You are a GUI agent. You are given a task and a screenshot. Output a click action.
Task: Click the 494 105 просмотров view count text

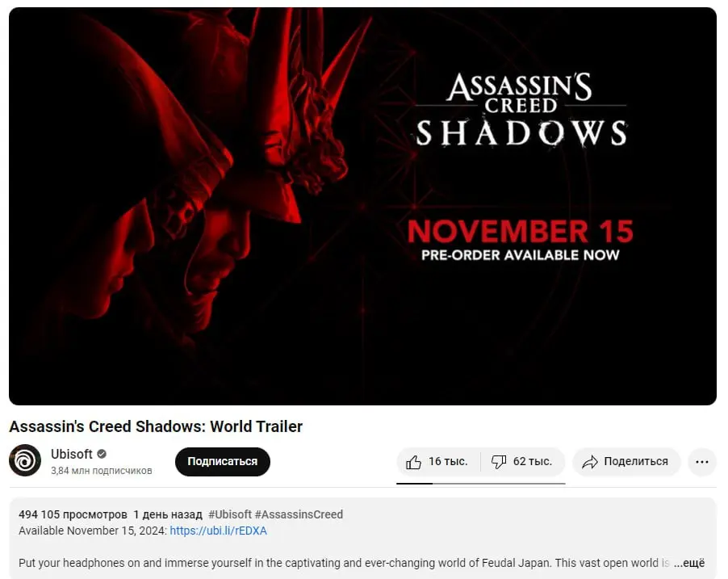(x=73, y=514)
